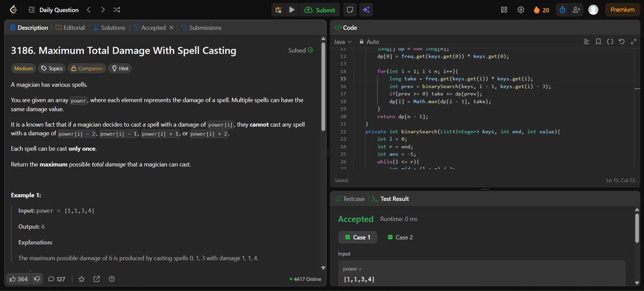Open the 127 comments
This screenshot has width=644, height=291.
57,279
